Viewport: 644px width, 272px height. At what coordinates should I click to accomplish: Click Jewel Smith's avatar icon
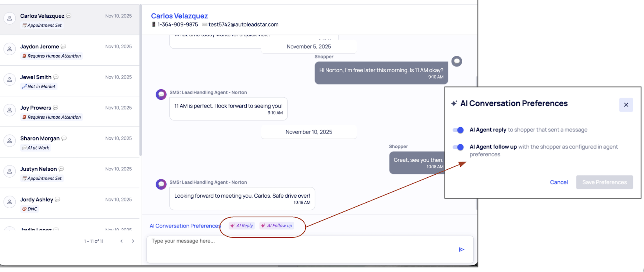point(9,80)
